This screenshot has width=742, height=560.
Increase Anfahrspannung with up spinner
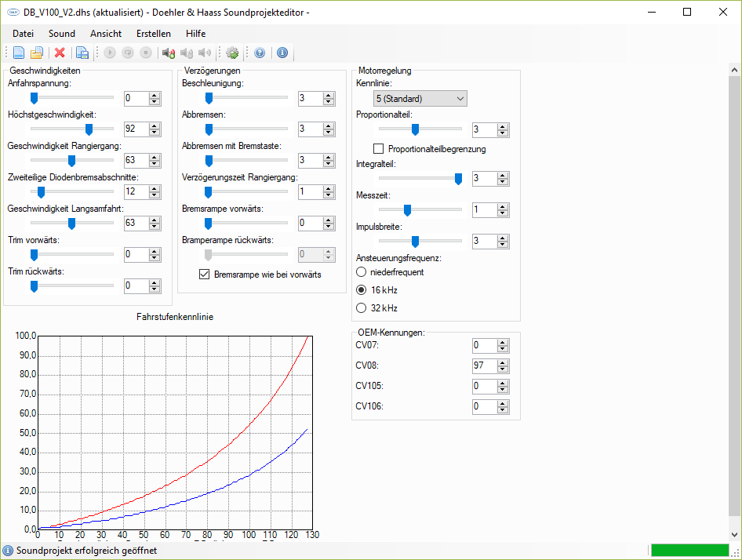(x=155, y=95)
